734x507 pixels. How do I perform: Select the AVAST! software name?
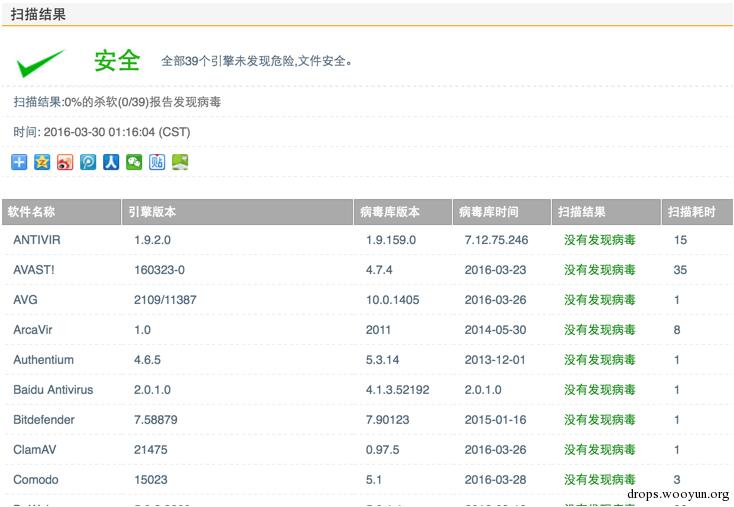(34, 270)
